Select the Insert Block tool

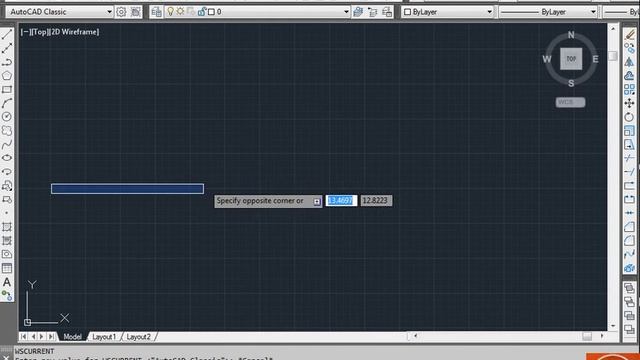coord(7,186)
